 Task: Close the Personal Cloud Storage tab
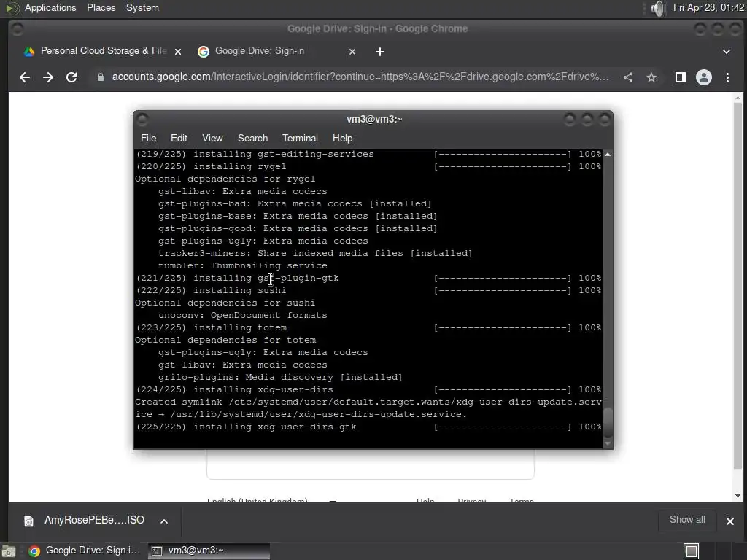(178, 52)
